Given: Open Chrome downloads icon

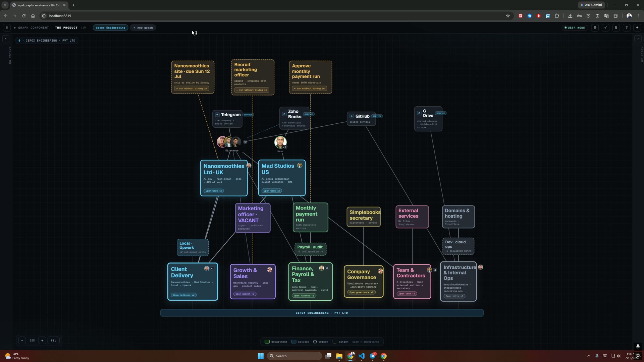Looking at the screenshot, I should pos(570,16).
